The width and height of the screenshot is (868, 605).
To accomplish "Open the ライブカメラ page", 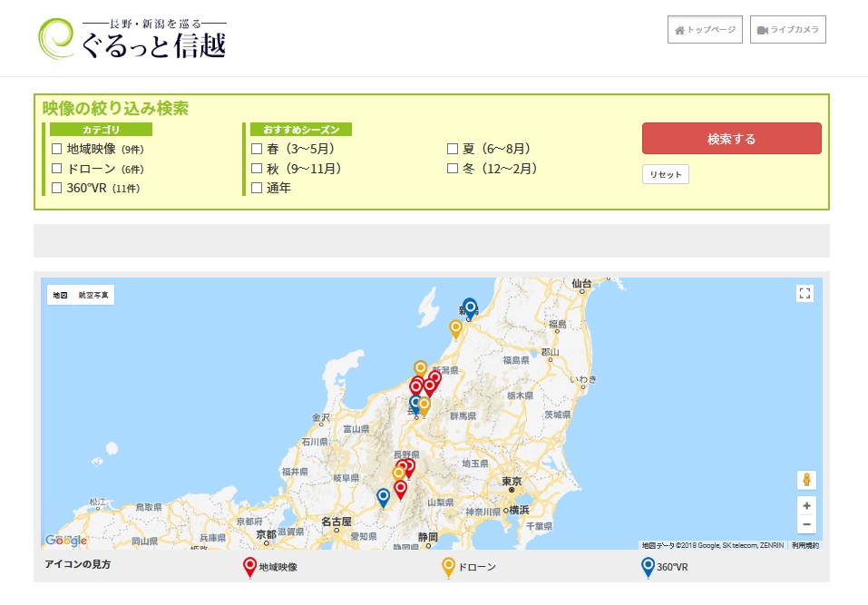I will pyautogui.click(x=787, y=30).
